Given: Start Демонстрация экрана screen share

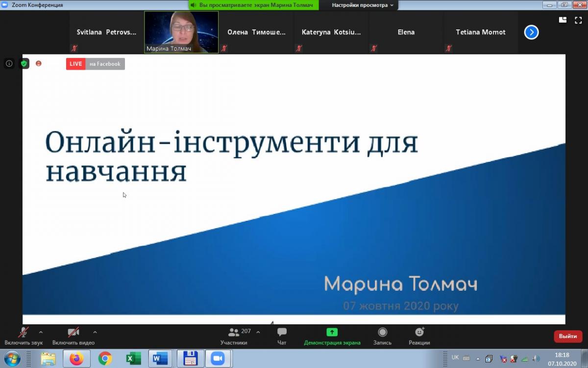Looking at the screenshot, I should click(332, 337).
